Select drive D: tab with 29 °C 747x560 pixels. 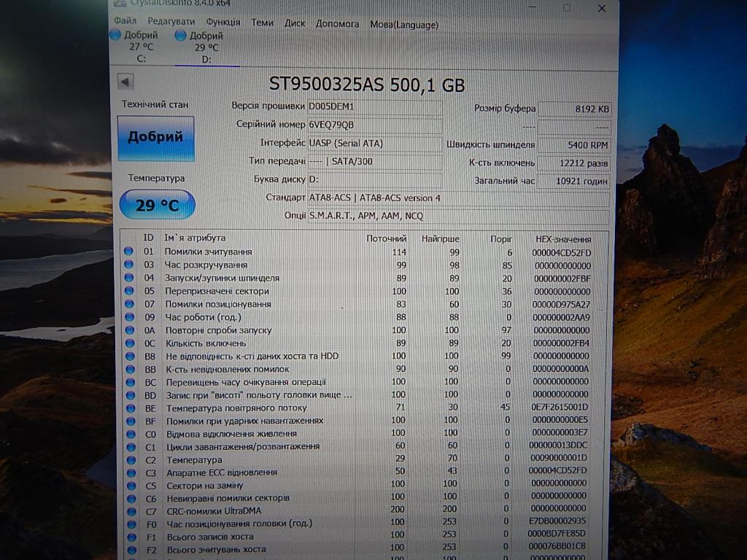click(x=206, y=47)
